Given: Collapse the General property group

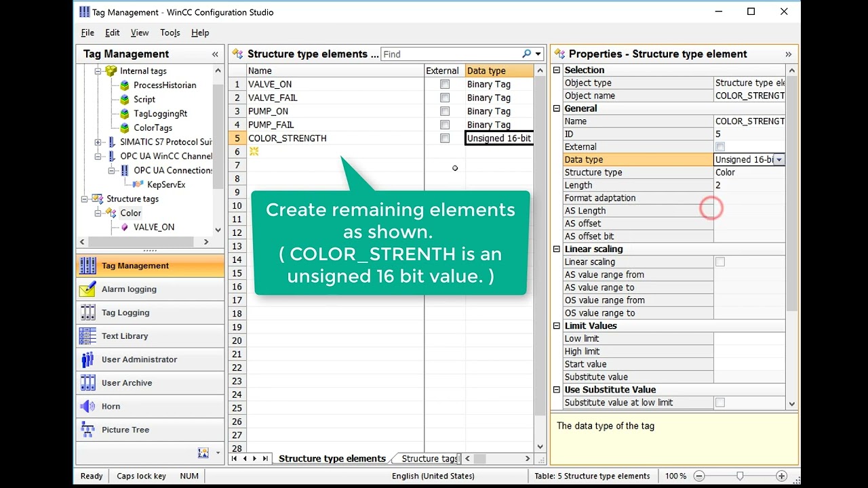Looking at the screenshot, I should click(557, 108).
